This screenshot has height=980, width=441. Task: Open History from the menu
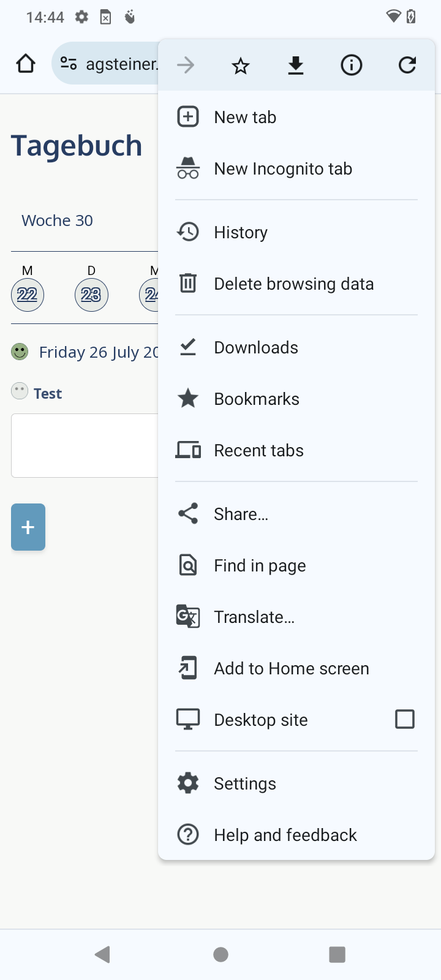pyautogui.click(x=241, y=233)
